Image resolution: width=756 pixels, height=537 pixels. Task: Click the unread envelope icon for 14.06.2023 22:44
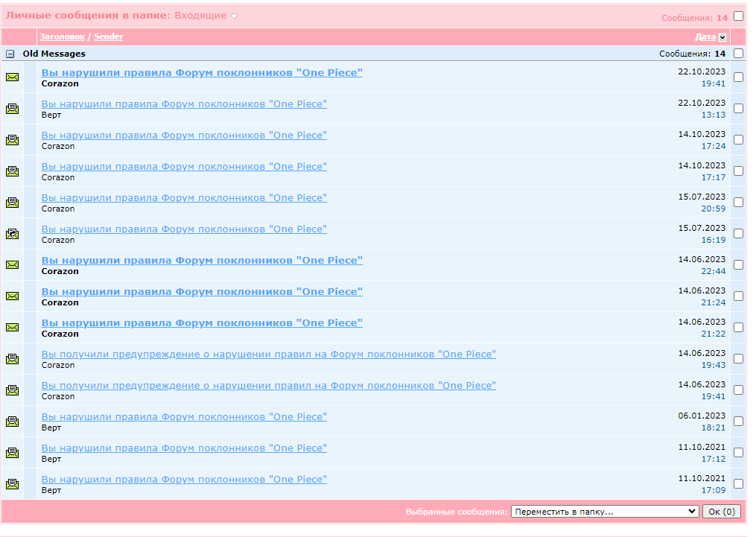12,264
